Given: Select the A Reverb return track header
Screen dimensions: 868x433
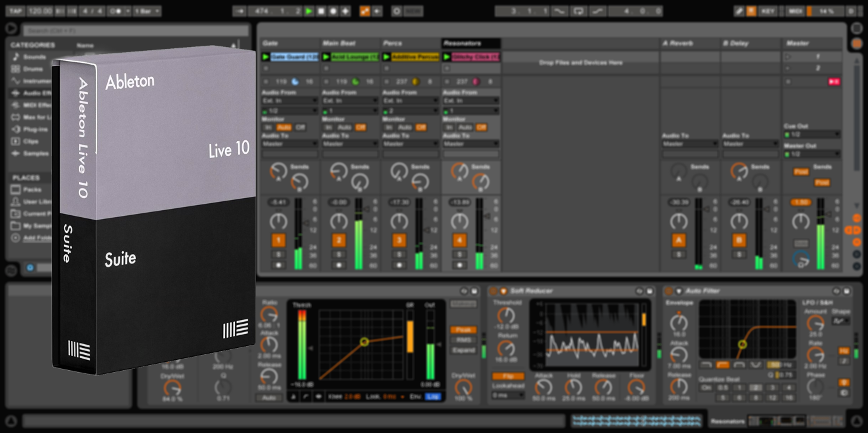Looking at the screenshot, I should pyautogui.click(x=689, y=43).
